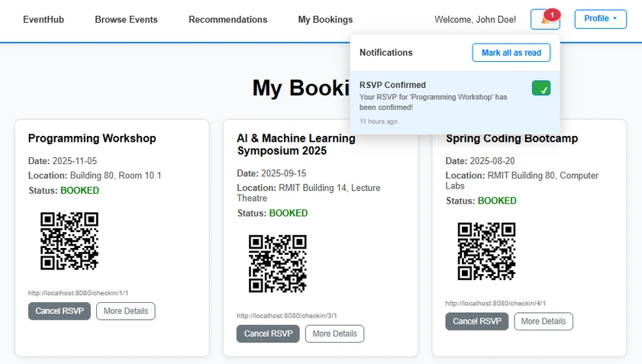
Task: Click Mark all as read button
Action: click(511, 53)
